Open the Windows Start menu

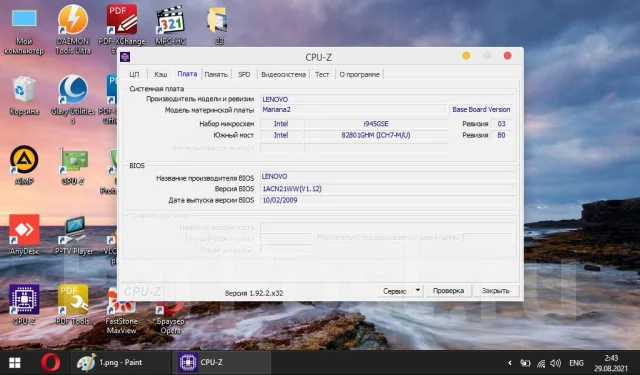[x=15, y=362]
